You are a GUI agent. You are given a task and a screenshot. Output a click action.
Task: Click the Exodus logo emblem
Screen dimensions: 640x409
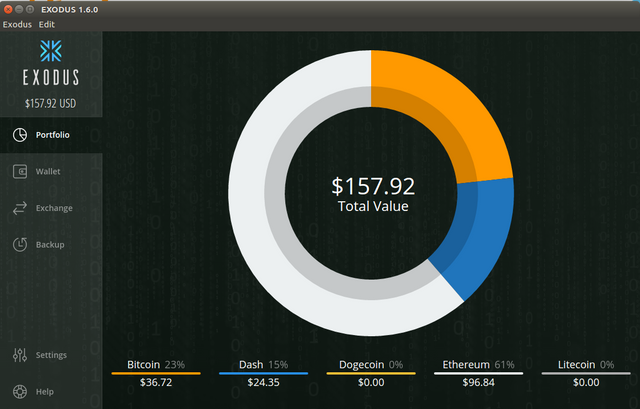coord(51,51)
